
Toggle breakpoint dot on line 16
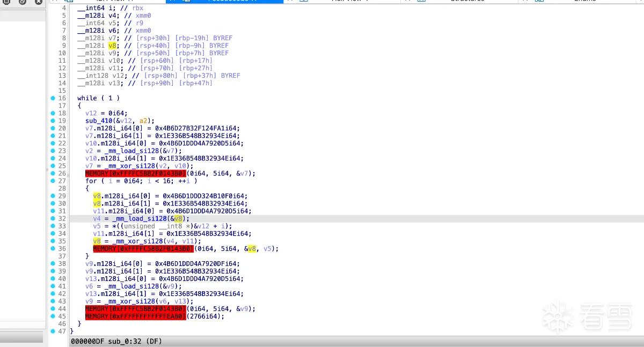[x=53, y=98]
